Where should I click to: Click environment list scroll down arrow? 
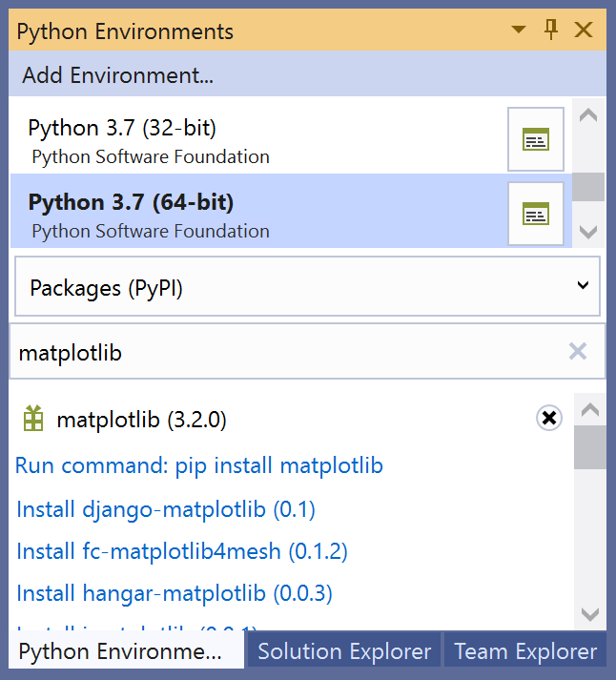click(588, 232)
